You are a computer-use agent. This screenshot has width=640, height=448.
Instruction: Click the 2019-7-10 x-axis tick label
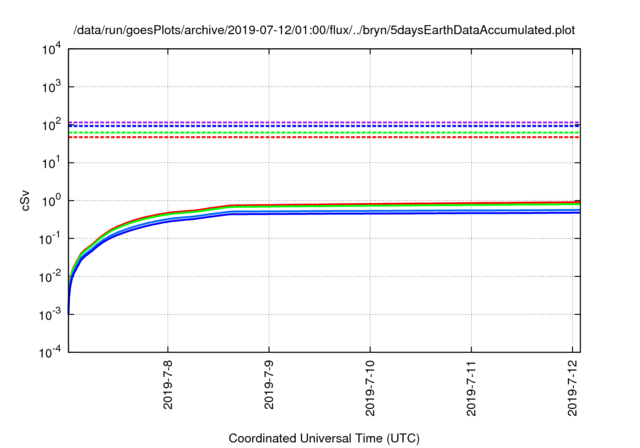(370, 388)
